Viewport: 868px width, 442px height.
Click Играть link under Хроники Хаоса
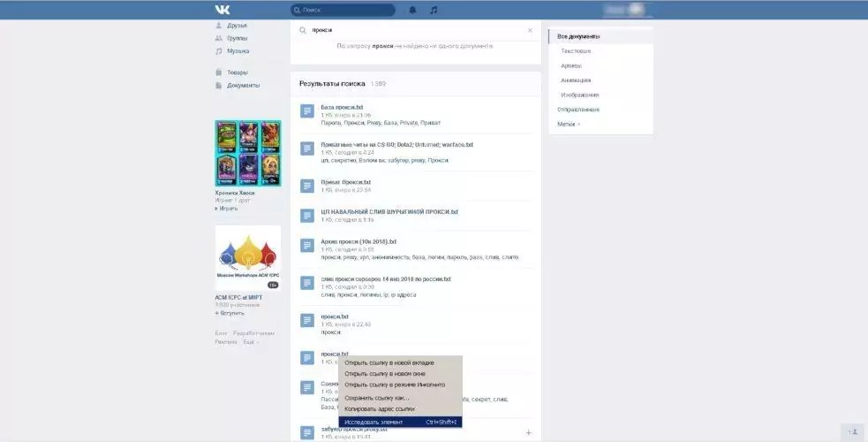point(226,209)
